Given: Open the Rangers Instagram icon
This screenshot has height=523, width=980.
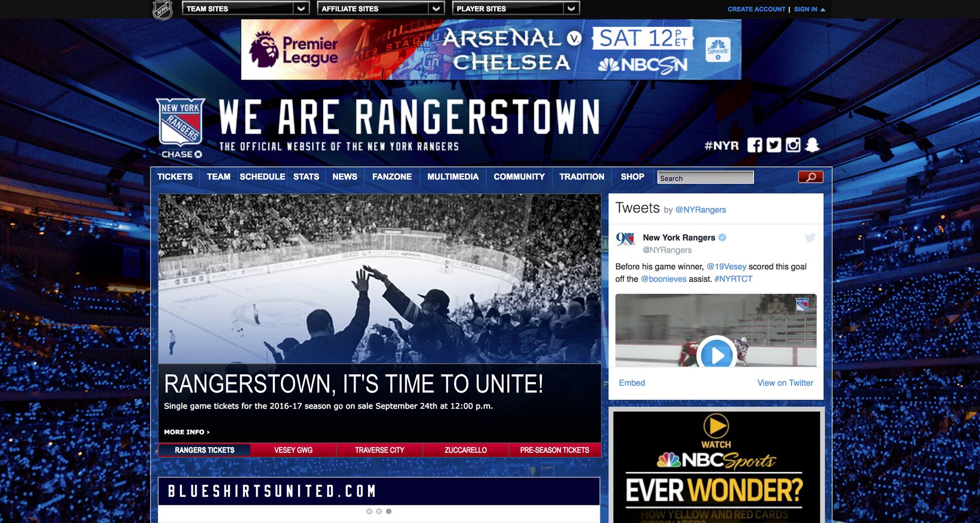Looking at the screenshot, I should click(x=793, y=145).
